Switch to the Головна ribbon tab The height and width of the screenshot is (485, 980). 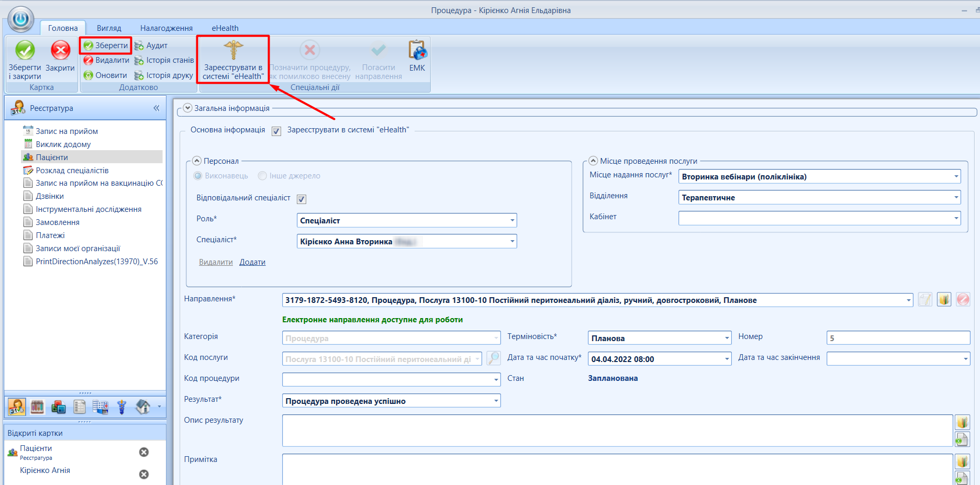63,28
